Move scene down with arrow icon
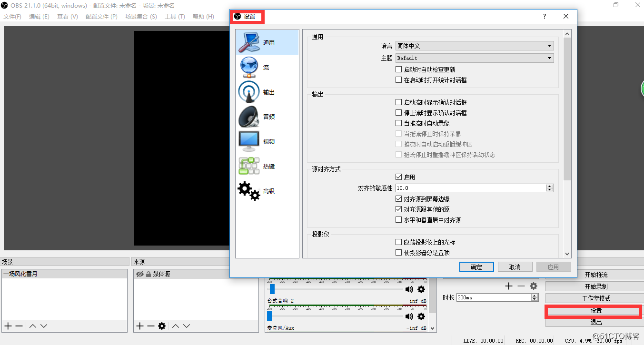Viewport: 644px width, 345px height. point(44,326)
